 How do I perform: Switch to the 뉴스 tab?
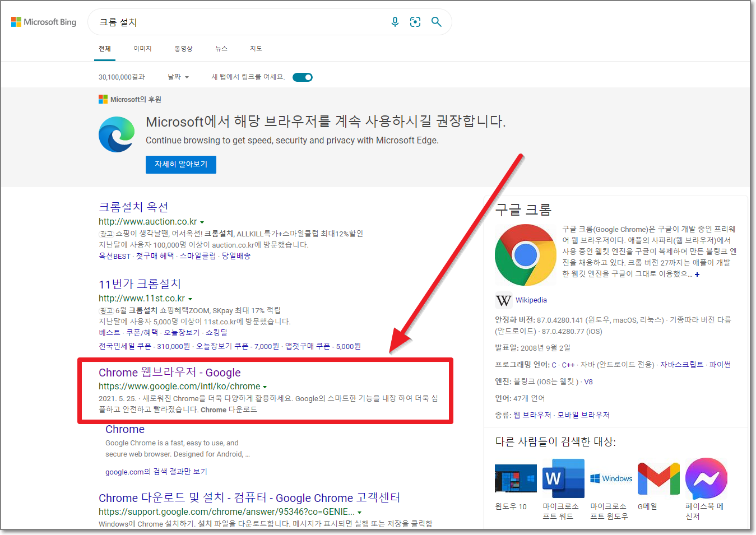pyautogui.click(x=221, y=49)
